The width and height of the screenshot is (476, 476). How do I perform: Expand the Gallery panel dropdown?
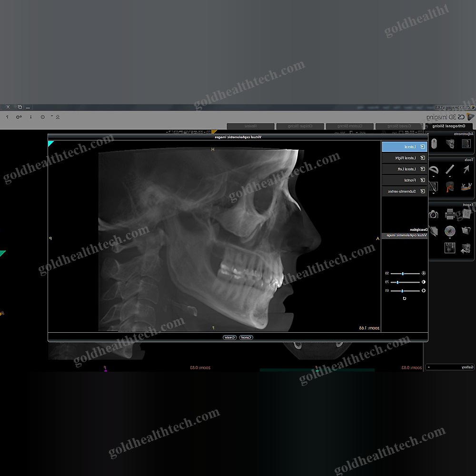coord(429,367)
